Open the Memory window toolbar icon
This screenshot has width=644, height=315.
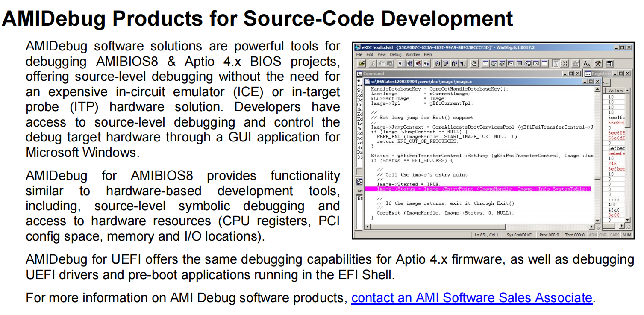[x=519, y=63]
